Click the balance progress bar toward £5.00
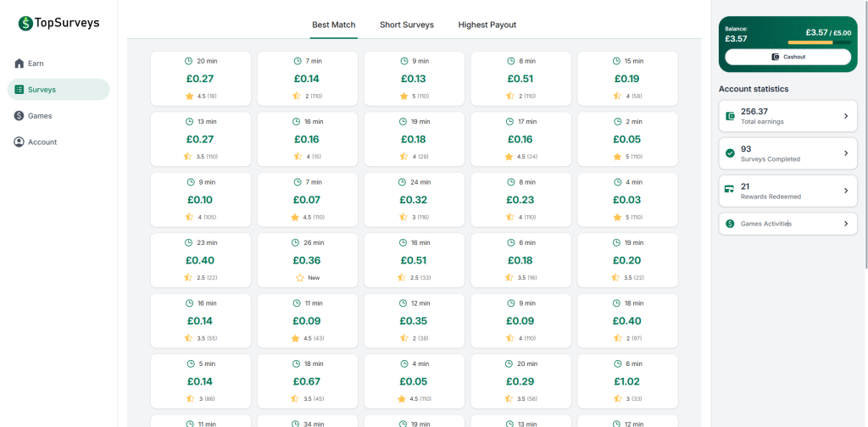Screen dimensions: 868x427 (x=820, y=42)
